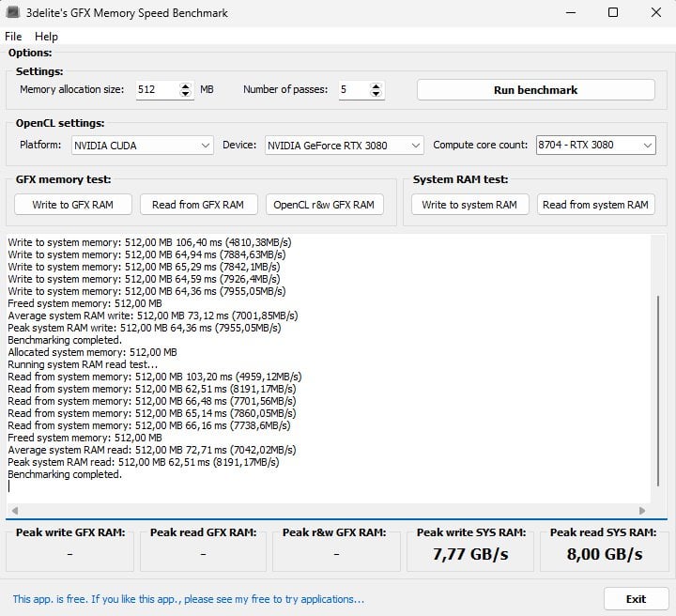Open the Help menu
The height and width of the screenshot is (616, 676).
(46, 37)
